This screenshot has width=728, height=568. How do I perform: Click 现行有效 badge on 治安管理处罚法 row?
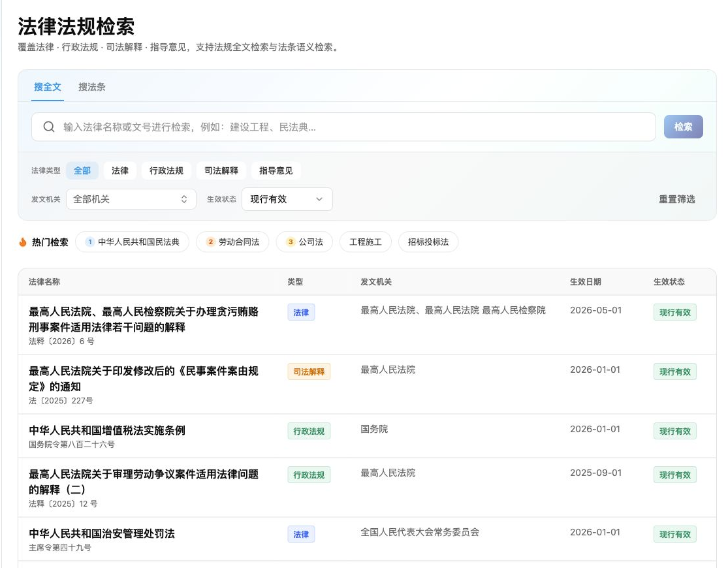(x=675, y=534)
